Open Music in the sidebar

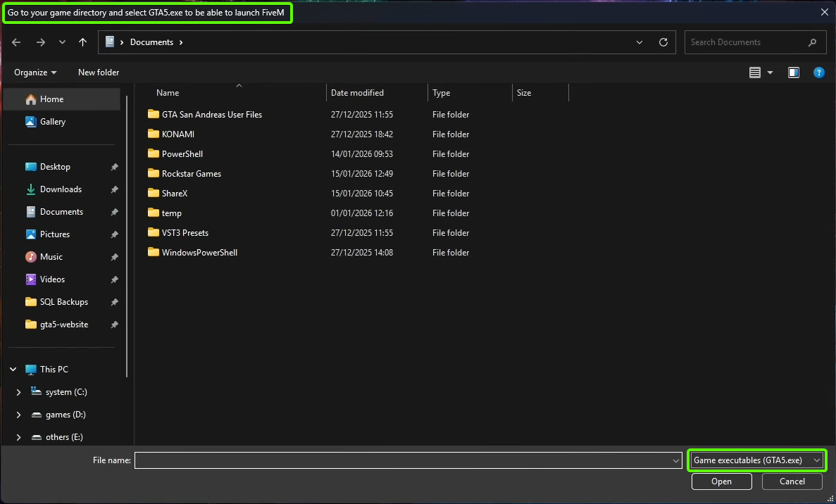51,257
